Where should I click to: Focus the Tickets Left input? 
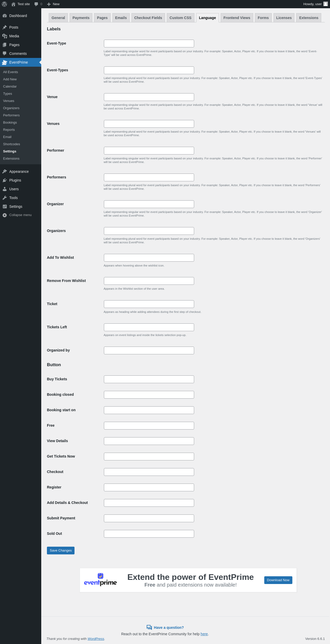pyautogui.click(x=149, y=327)
